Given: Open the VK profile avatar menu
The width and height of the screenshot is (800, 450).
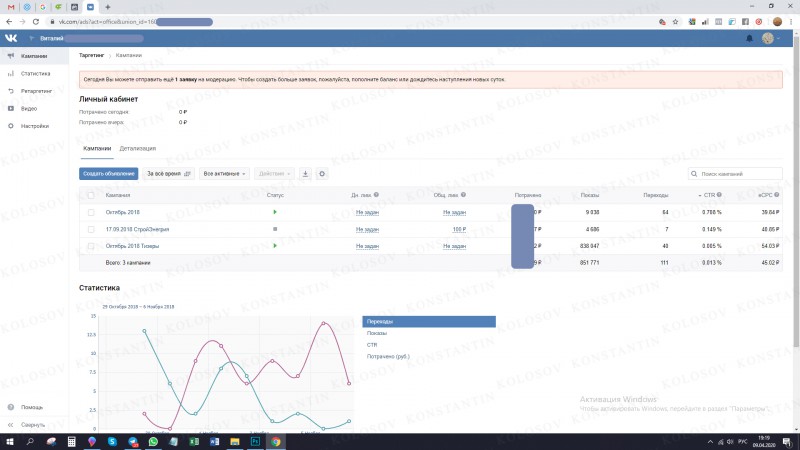Looking at the screenshot, I should point(770,38).
